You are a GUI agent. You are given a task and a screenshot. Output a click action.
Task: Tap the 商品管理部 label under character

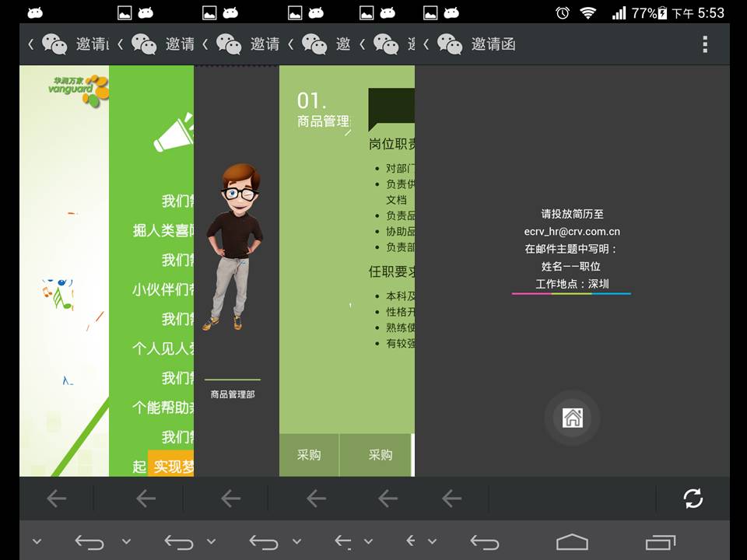(x=233, y=394)
